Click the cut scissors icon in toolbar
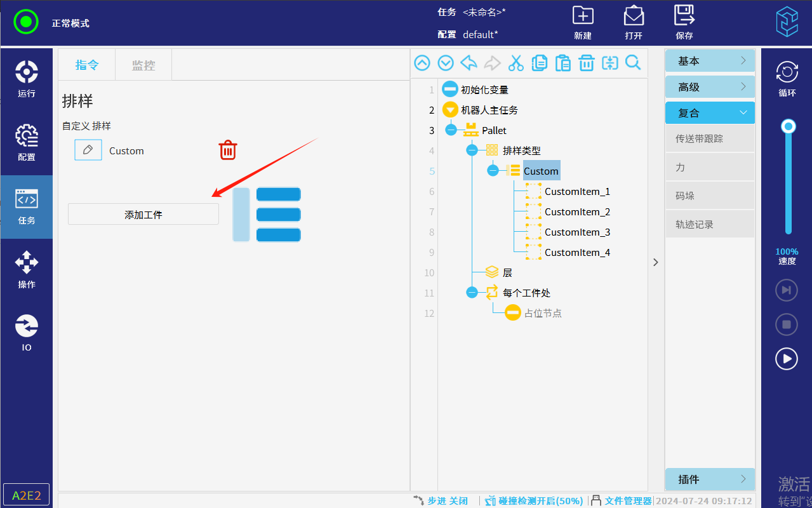Image resolution: width=812 pixels, height=508 pixels. (516, 63)
